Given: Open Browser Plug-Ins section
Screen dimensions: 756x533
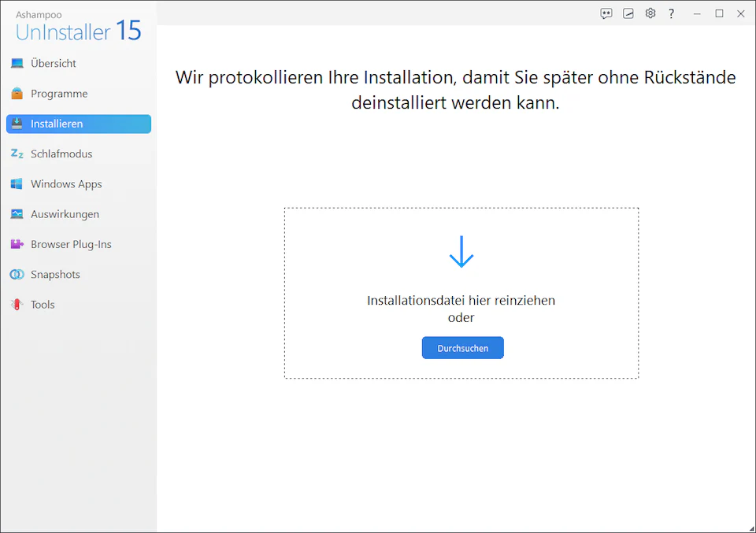Looking at the screenshot, I should click(x=79, y=244).
